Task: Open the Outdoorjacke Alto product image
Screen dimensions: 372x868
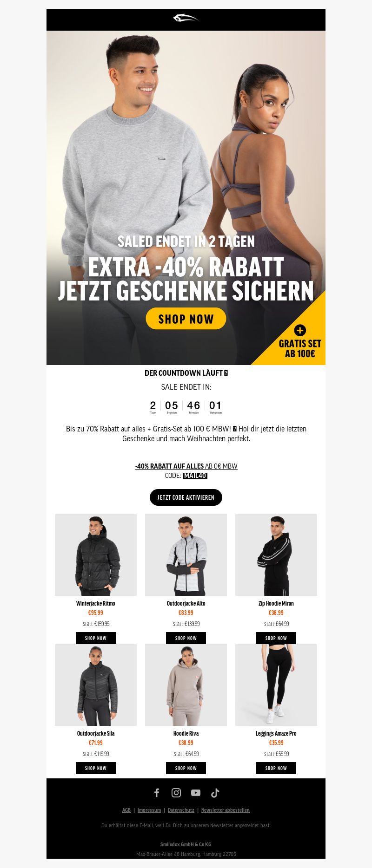Action: [x=186, y=555]
